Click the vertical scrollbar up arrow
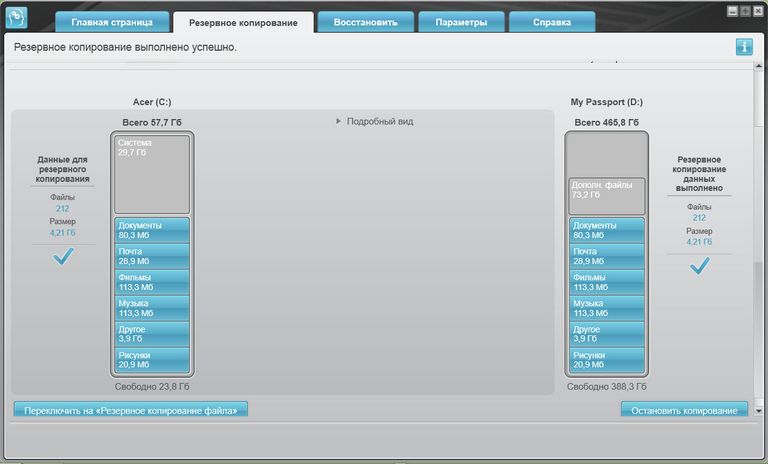The width and height of the screenshot is (768, 464). pyautogui.click(x=759, y=66)
